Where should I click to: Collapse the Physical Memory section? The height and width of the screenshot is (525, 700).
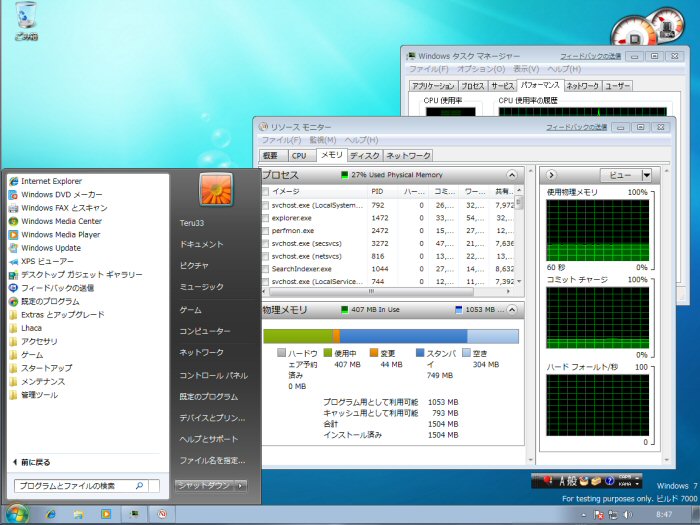(x=512, y=309)
